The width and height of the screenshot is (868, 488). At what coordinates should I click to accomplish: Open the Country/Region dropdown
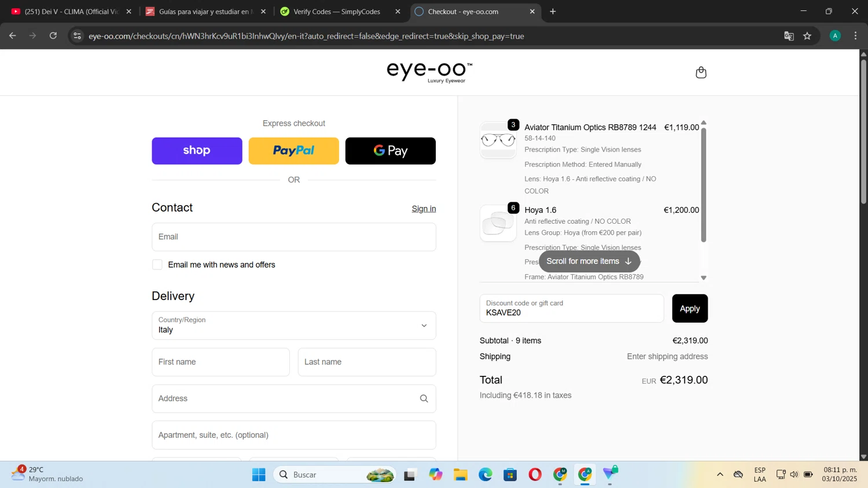click(294, 326)
